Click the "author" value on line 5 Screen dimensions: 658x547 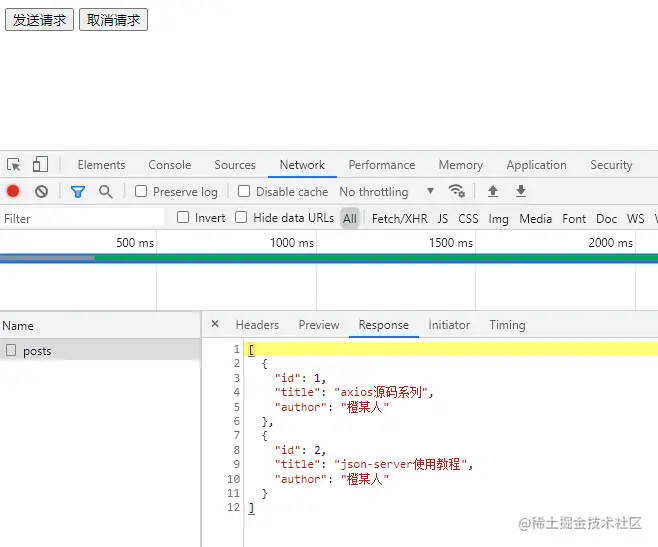tap(365, 407)
